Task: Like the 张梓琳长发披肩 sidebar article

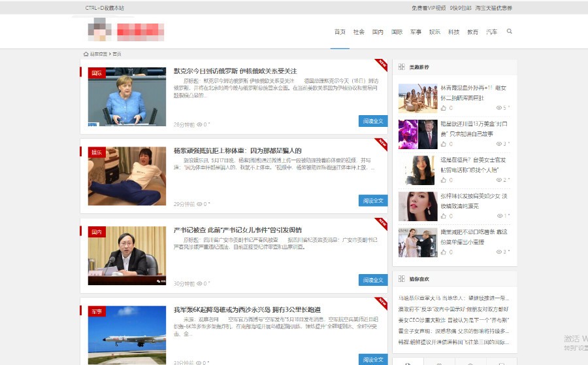Action: pos(443,216)
